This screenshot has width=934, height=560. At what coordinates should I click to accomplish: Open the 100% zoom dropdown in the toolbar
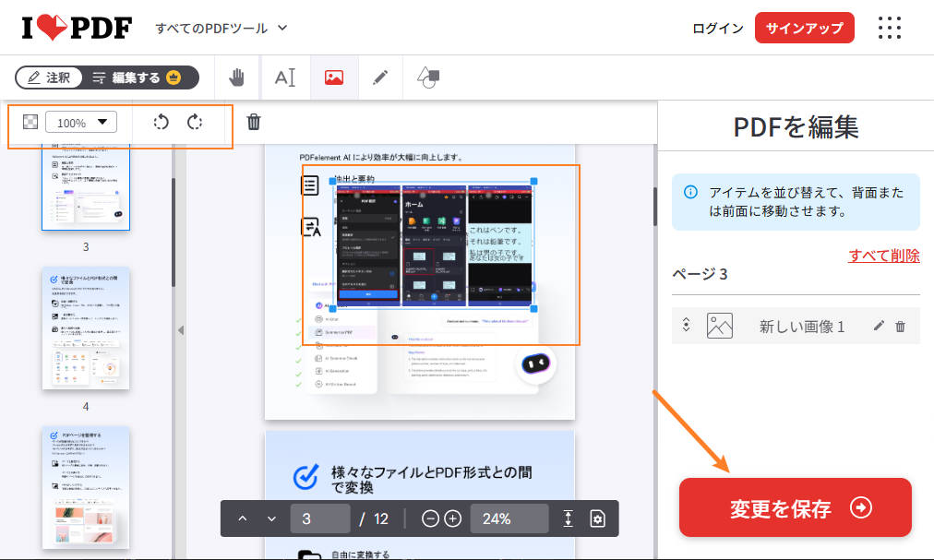pyautogui.click(x=81, y=121)
